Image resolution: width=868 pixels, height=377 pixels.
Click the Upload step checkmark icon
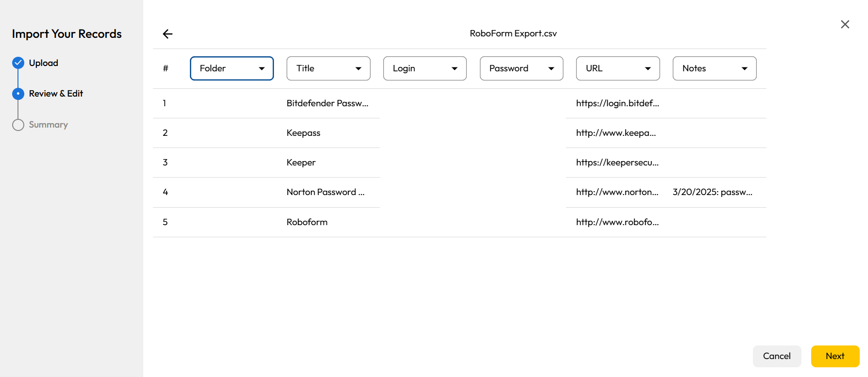tap(18, 63)
